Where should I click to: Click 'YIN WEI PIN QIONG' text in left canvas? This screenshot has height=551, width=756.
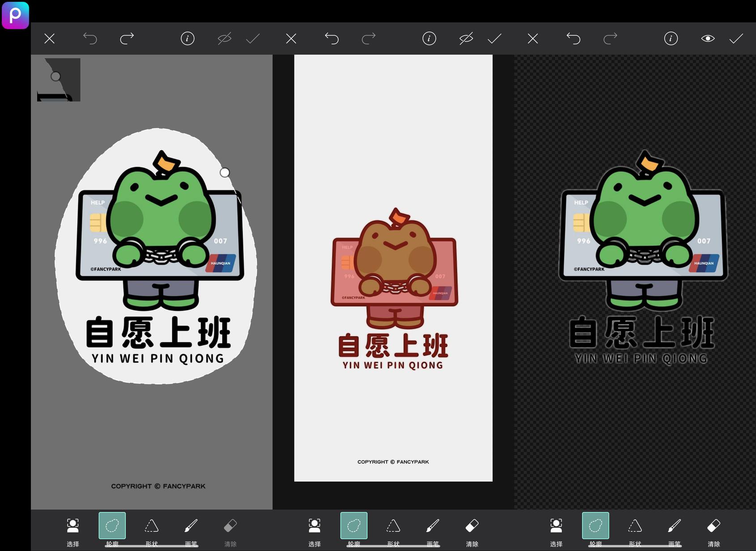(x=158, y=358)
